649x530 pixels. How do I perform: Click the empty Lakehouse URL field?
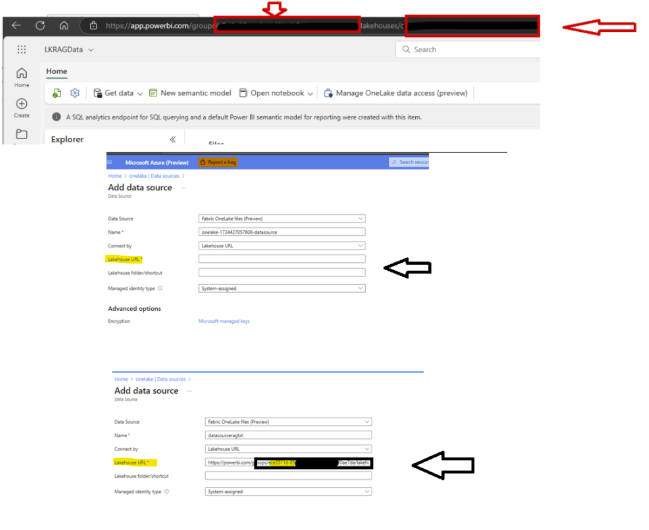pyautogui.click(x=282, y=259)
